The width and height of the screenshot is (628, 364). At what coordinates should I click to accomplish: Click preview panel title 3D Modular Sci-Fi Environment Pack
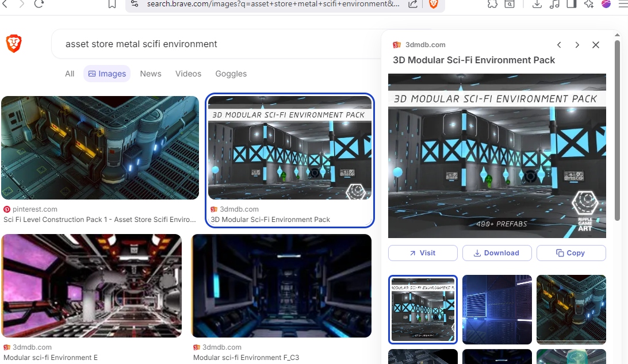(x=474, y=60)
